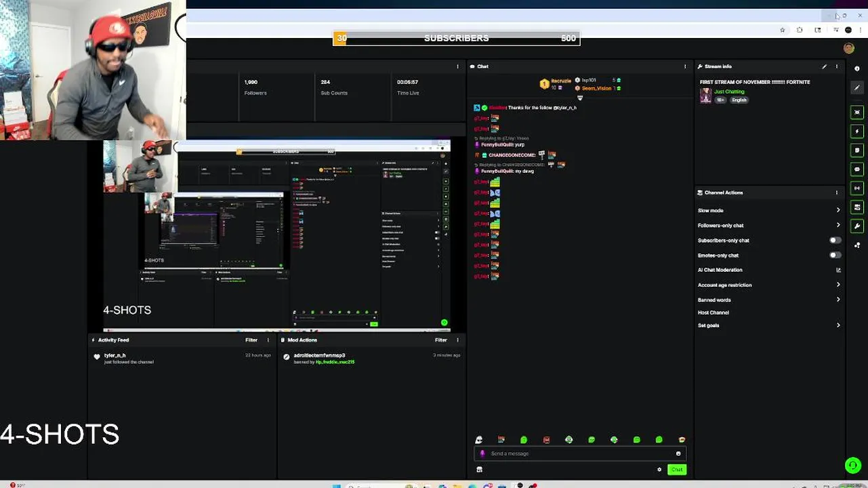Open the Stream info panel options menu
The image size is (868, 488).
click(837, 66)
